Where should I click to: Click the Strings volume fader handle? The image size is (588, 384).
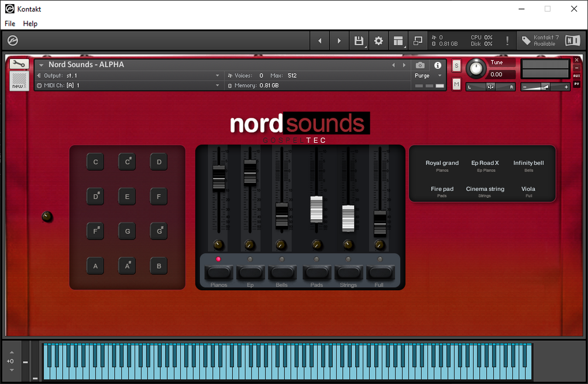pyautogui.click(x=348, y=218)
